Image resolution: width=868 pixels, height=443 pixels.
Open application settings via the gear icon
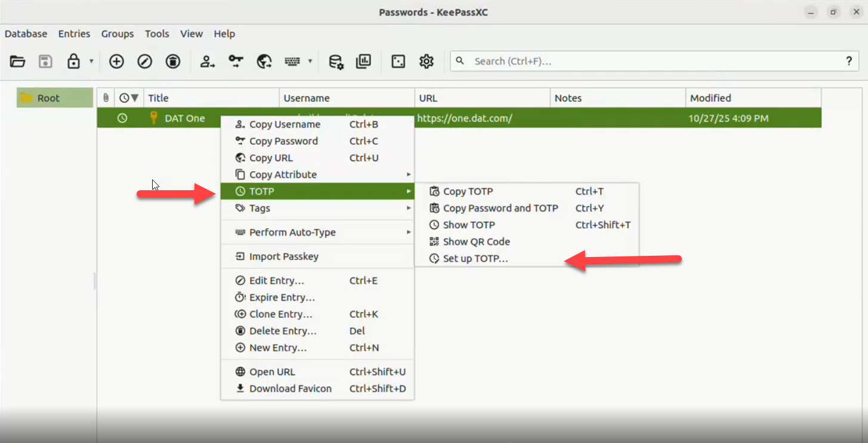[x=426, y=61]
